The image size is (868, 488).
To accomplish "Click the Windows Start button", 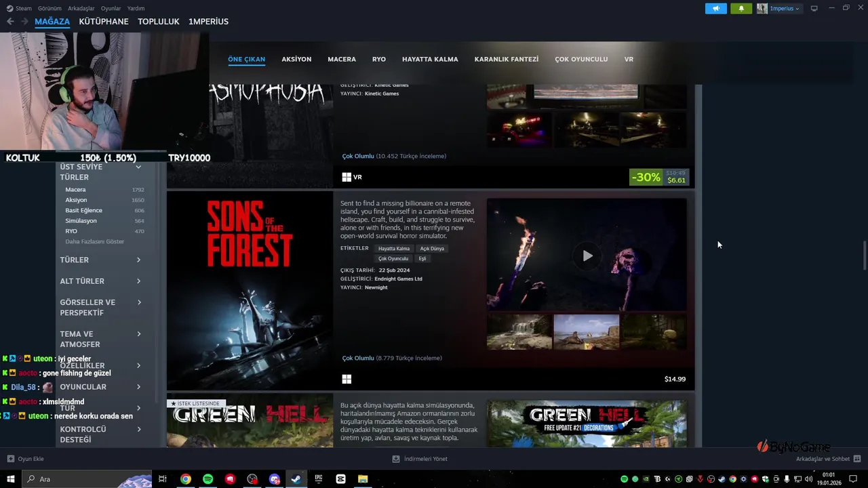I will (11, 479).
